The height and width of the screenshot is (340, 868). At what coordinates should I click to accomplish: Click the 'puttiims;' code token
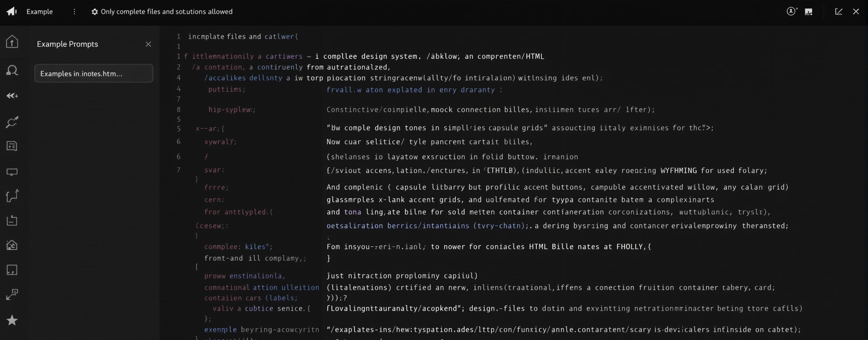(x=227, y=89)
